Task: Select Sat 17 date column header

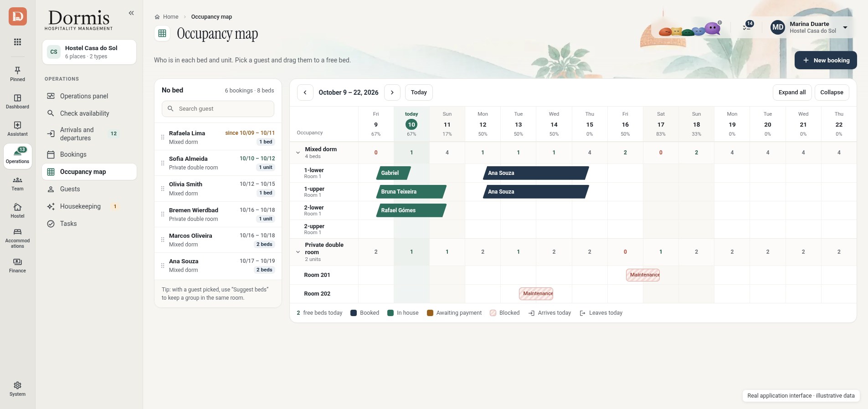Action: click(661, 124)
